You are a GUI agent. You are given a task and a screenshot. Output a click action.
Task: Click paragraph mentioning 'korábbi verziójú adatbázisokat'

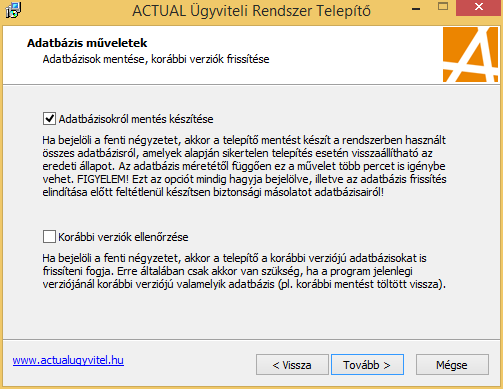coord(244,271)
